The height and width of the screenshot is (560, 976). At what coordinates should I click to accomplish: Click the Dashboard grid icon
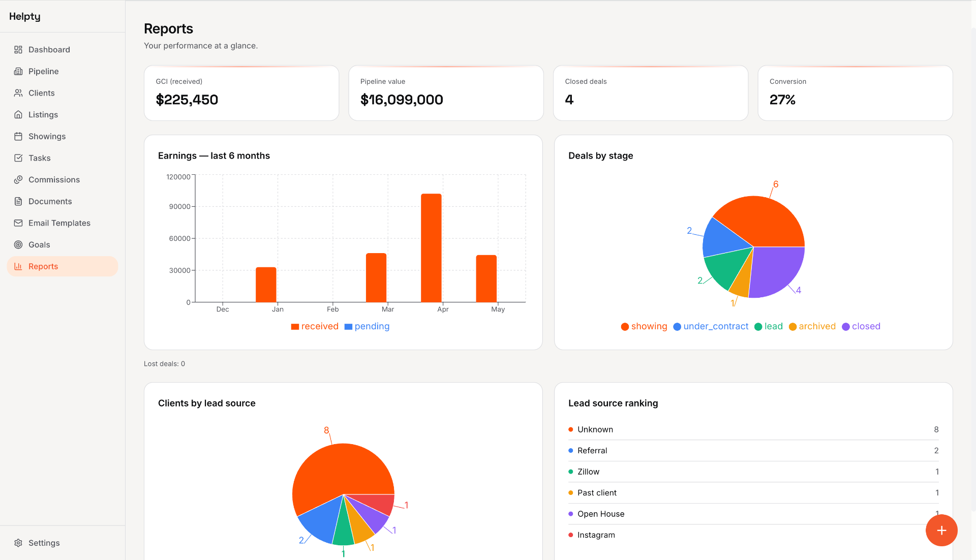[18, 50]
